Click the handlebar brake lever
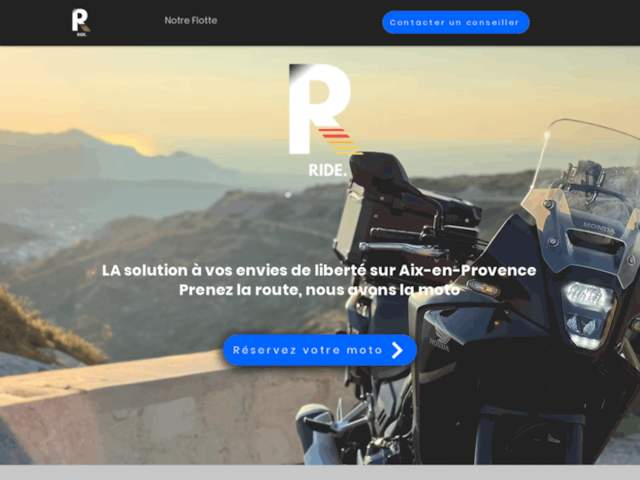 [x=402, y=249]
